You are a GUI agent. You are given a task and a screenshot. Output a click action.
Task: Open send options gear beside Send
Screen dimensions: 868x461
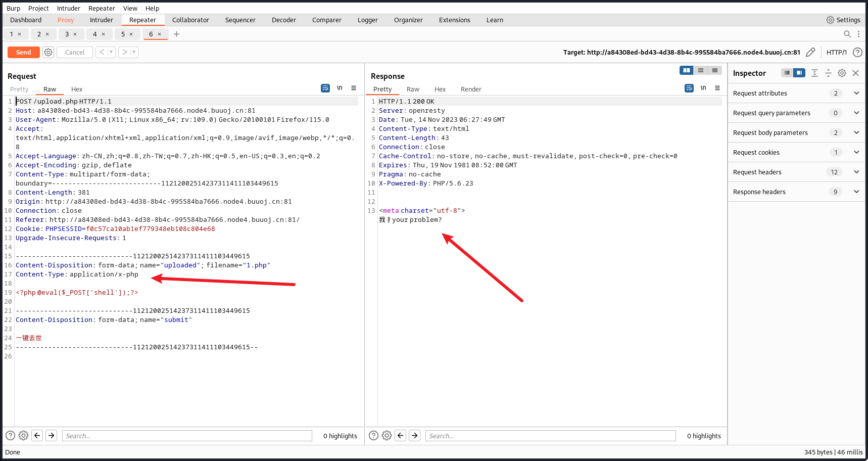pyautogui.click(x=48, y=52)
